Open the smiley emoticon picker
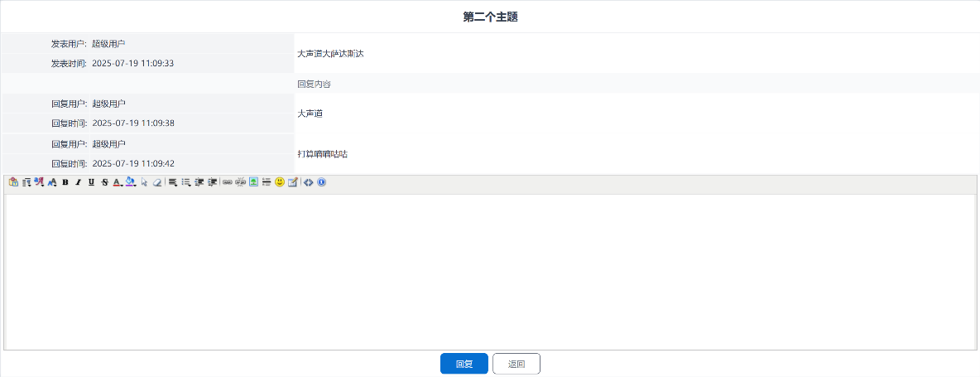This screenshot has width=980, height=377. pos(280,182)
